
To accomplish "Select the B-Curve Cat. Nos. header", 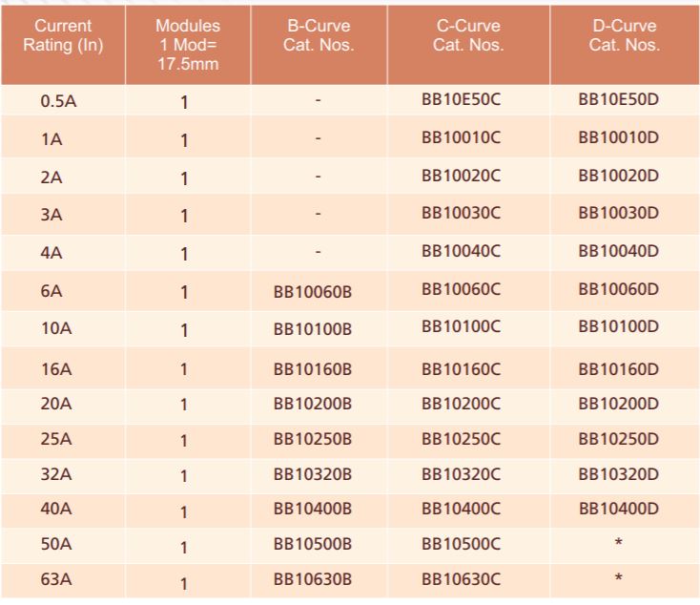I will tap(318, 35).
